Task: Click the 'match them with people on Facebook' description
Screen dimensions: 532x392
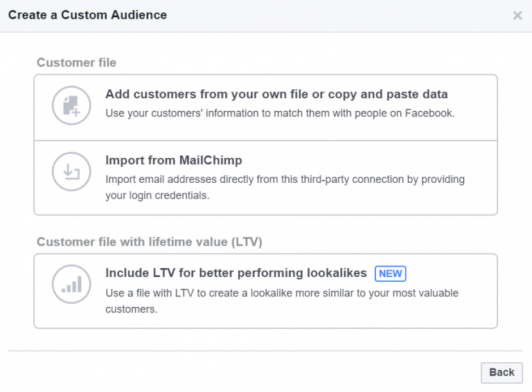Action: tap(280, 113)
